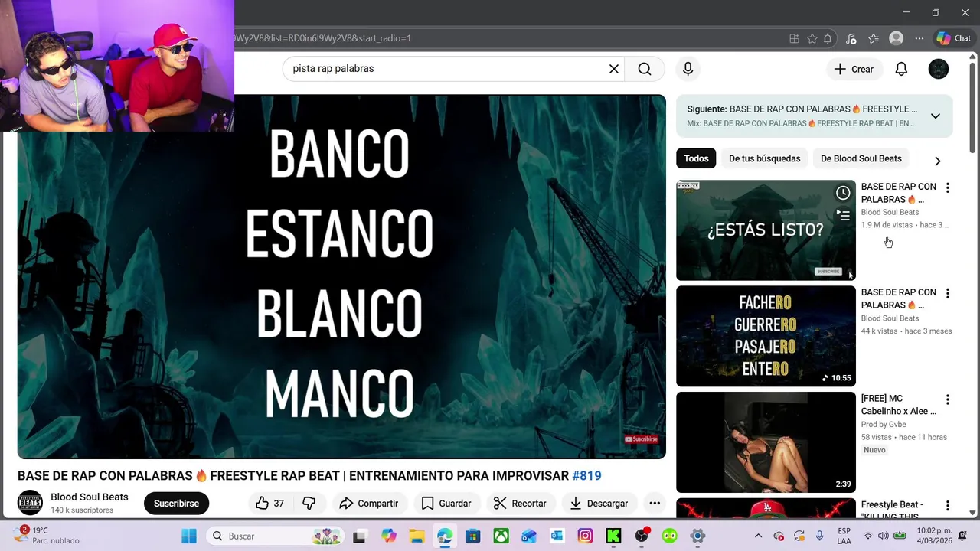Open Task View on the taskbar
980x551 pixels.
point(359,536)
